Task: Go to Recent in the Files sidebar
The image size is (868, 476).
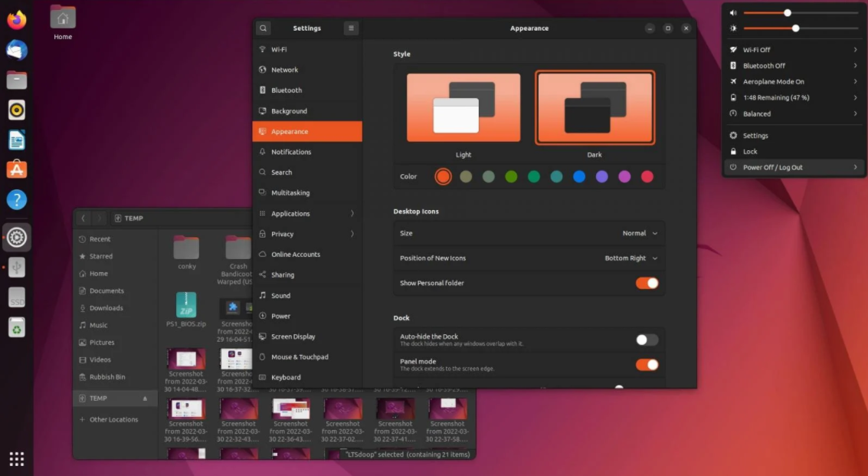Action: coord(115,239)
